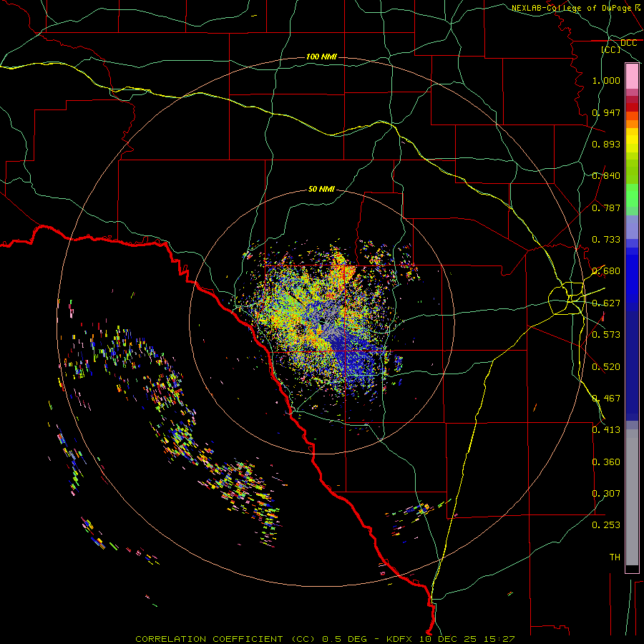Select the 1.000 scale value
Image resolution: width=644 pixels, height=644 pixels.
click(x=606, y=80)
